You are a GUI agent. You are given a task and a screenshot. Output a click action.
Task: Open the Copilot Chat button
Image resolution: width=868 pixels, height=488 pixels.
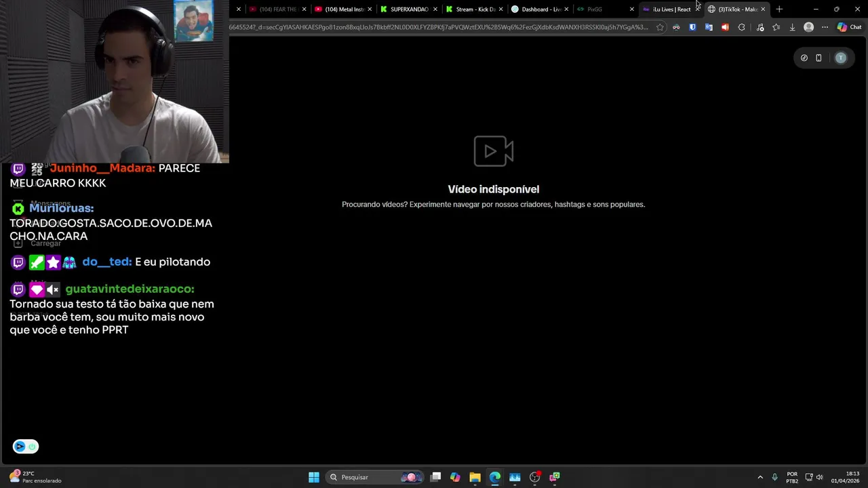click(x=849, y=27)
